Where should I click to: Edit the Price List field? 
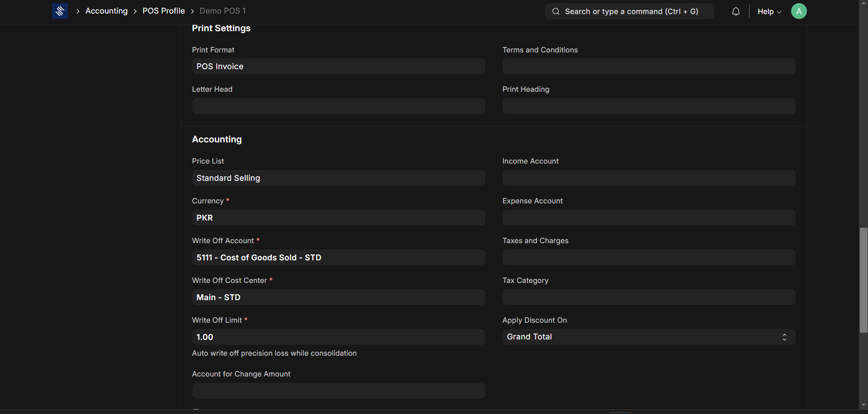point(338,178)
